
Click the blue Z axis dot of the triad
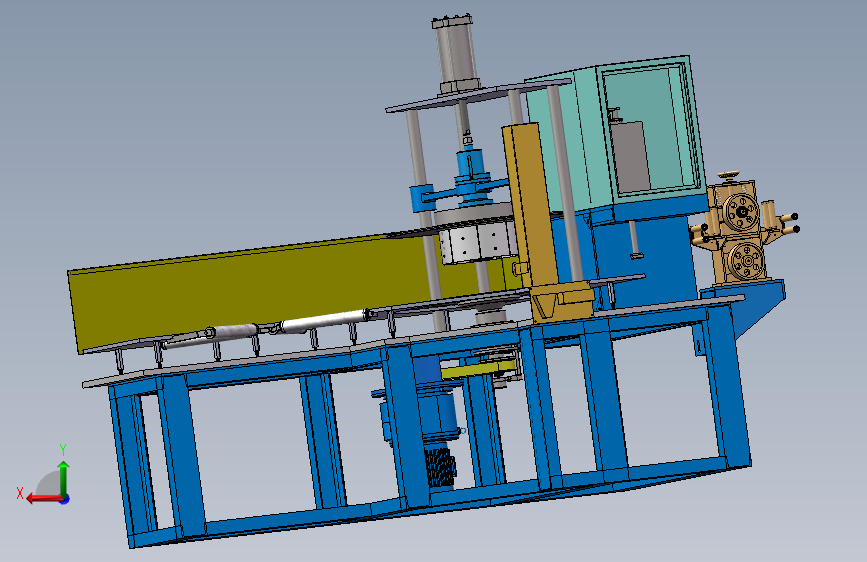click(x=65, y=499)
